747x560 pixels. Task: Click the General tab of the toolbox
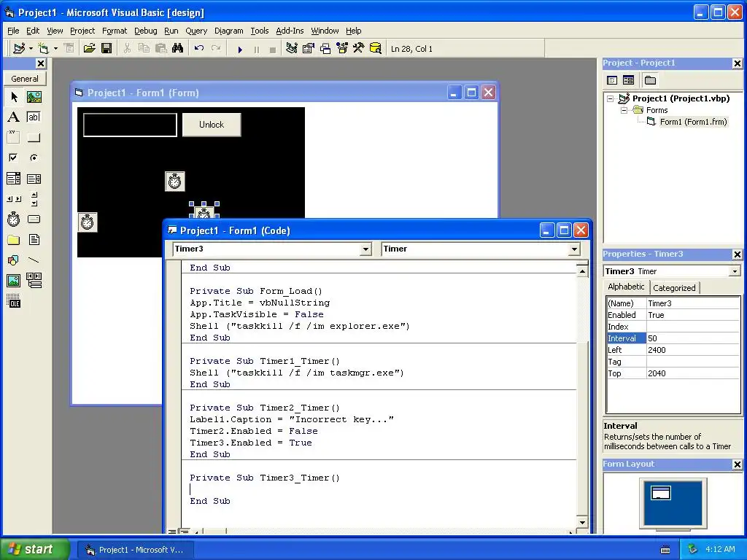[x=25, y=79]
